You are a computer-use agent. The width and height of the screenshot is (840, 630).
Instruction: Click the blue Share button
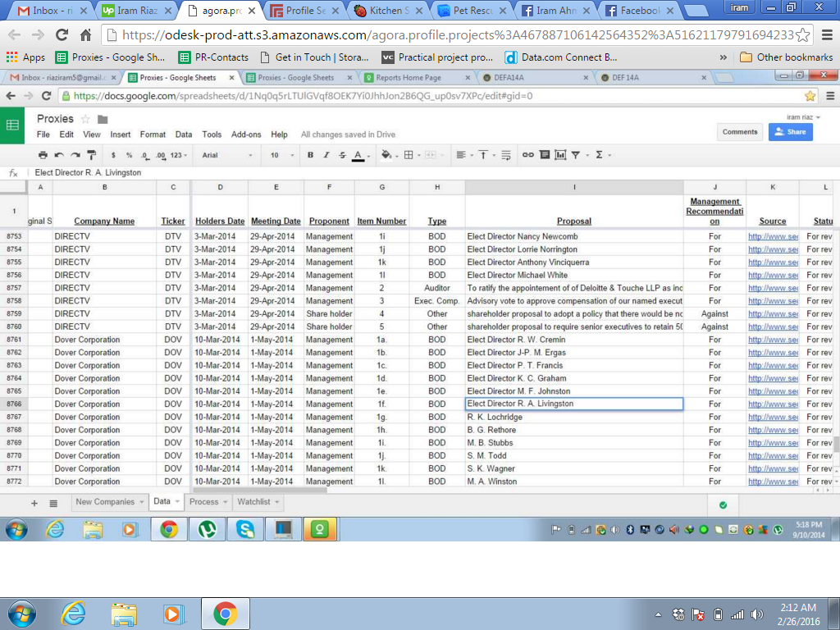click(x=790, y=132)
